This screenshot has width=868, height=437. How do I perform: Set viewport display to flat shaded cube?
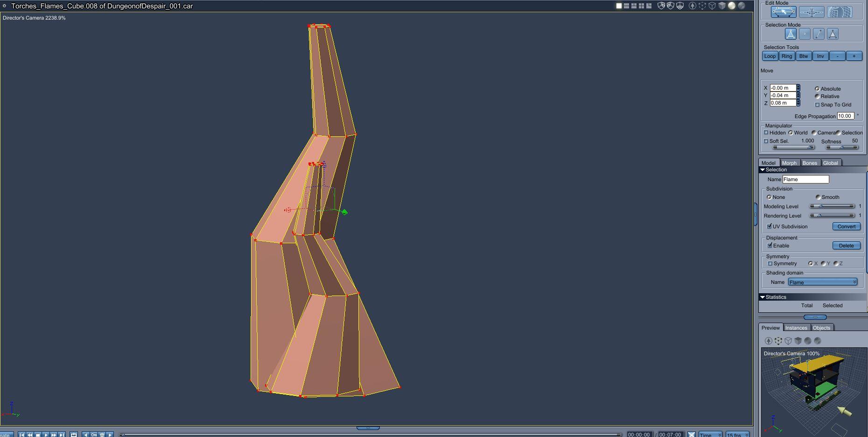722,6
